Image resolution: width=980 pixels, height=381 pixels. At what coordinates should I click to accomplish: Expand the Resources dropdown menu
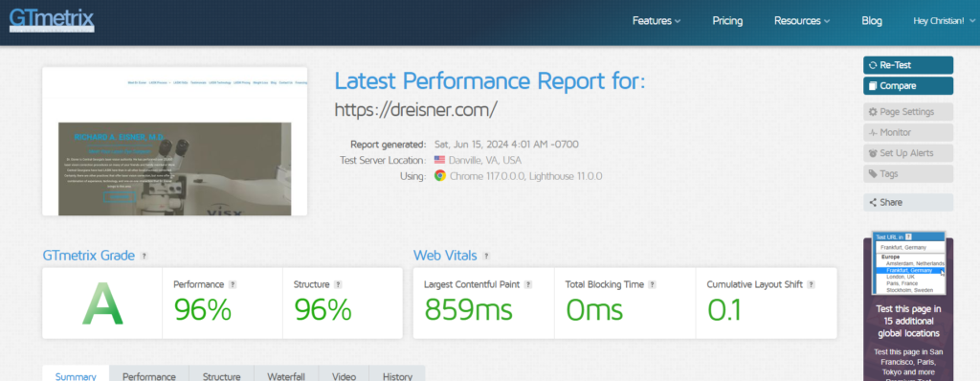coord(802,21)
